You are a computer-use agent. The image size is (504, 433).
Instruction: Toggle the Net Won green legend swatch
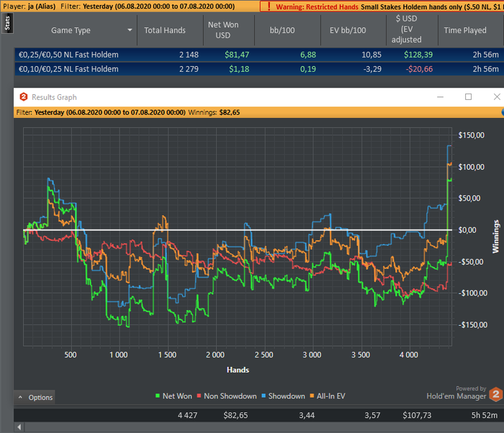(158, 396)
